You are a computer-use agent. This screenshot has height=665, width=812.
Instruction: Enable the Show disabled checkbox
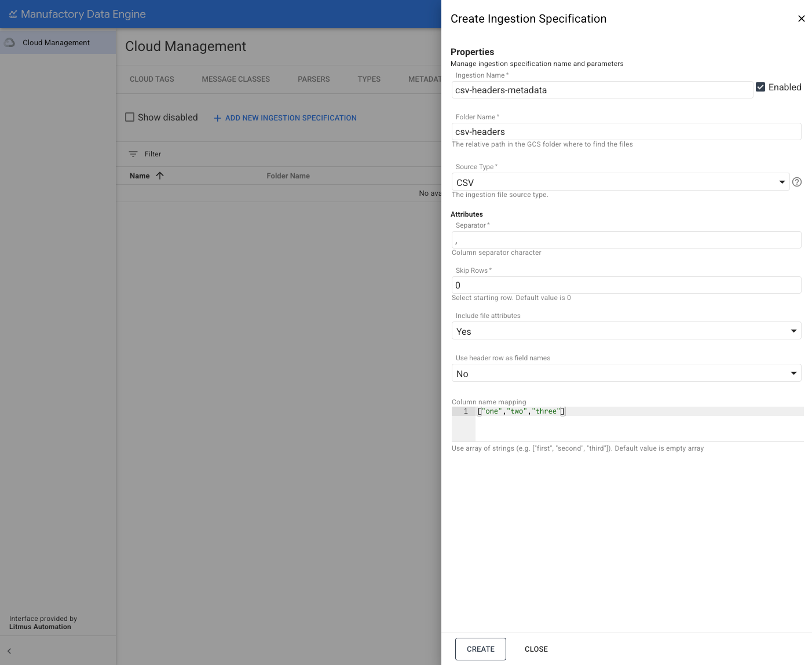[x=130, y=117]
